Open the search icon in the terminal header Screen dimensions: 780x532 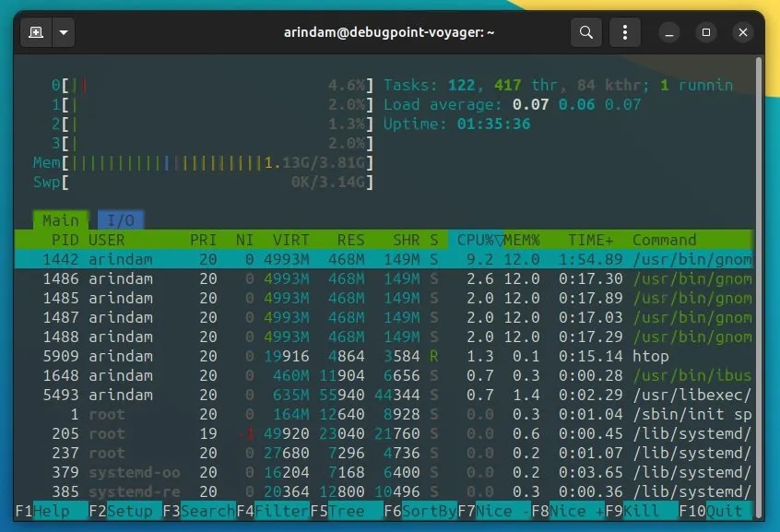tap(585, 32)
